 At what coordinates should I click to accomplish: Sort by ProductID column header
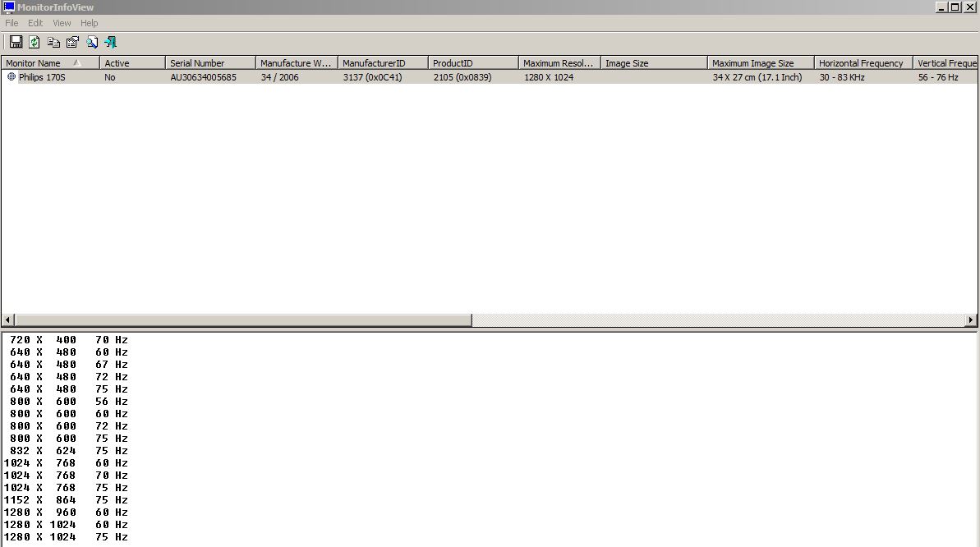(473, 63)
